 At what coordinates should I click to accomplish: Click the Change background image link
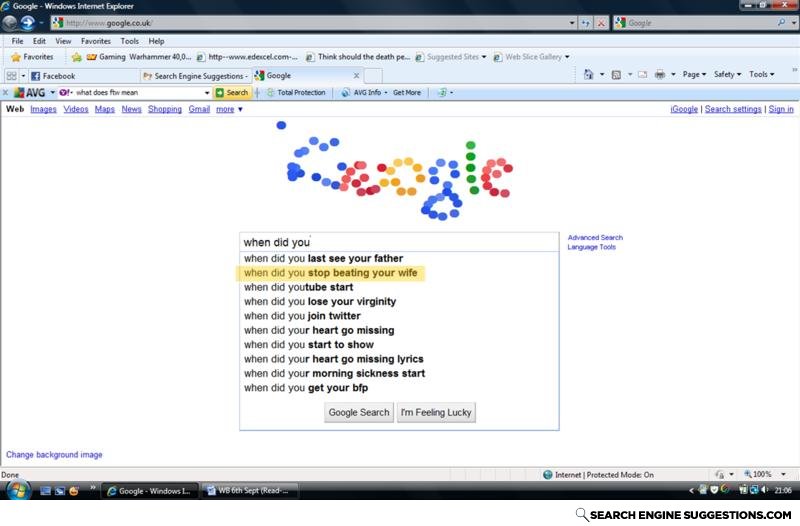point(54,455)
